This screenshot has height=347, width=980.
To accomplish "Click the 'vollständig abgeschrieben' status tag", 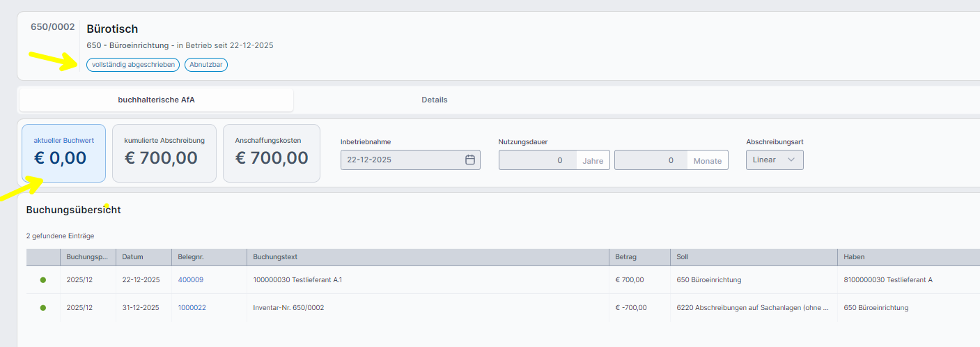I will point(133,65).
